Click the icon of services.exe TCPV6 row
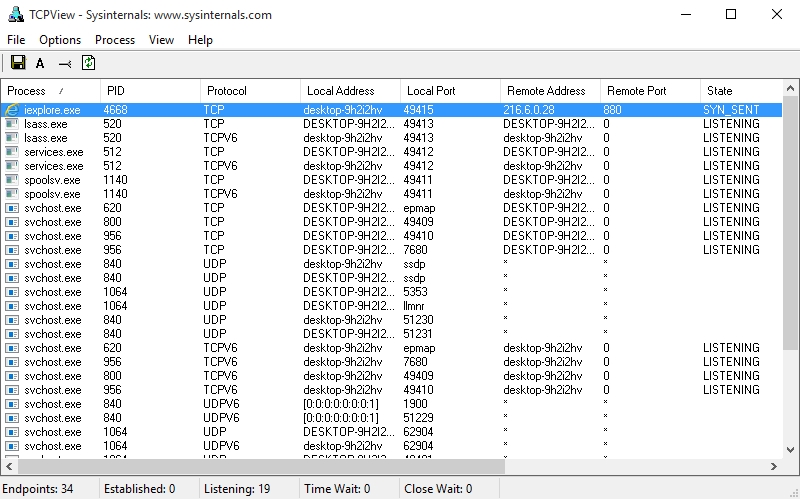Viewport: 800px width, 499px height. click(12, 166)
